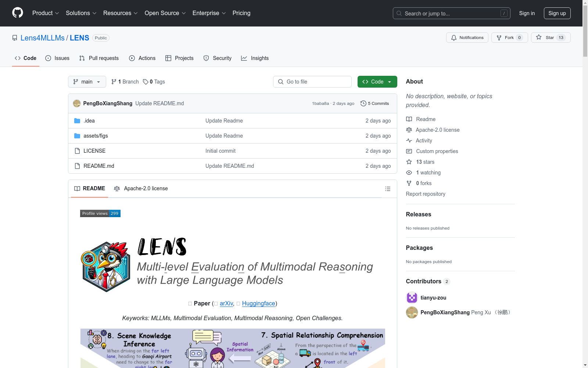Expand the Resources menu
The width and height of the screenshot is (588, 368).
coord(121,13)
